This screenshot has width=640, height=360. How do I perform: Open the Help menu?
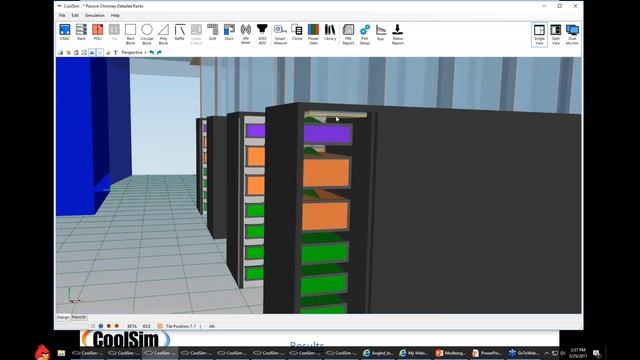pyautogui.click(x=115, y=16)
